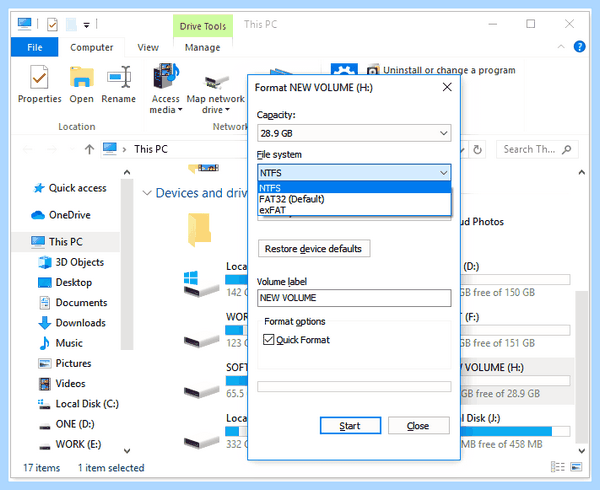Choose NTFS from file system list
This screenshot has width=600, height=490.
(x=354, y=188)
